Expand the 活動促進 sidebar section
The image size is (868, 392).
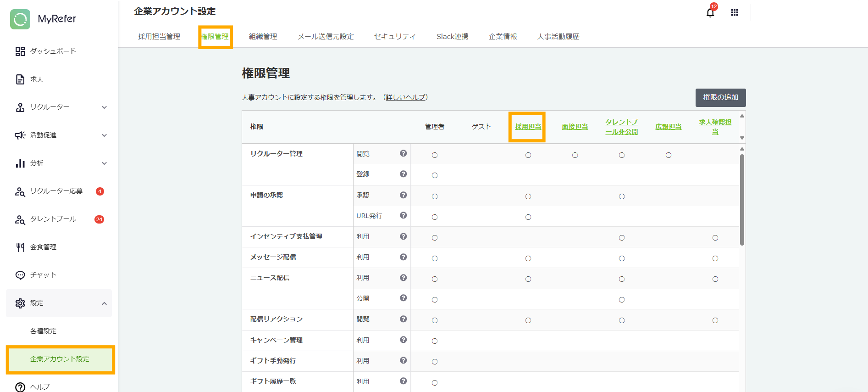point(104,135)
